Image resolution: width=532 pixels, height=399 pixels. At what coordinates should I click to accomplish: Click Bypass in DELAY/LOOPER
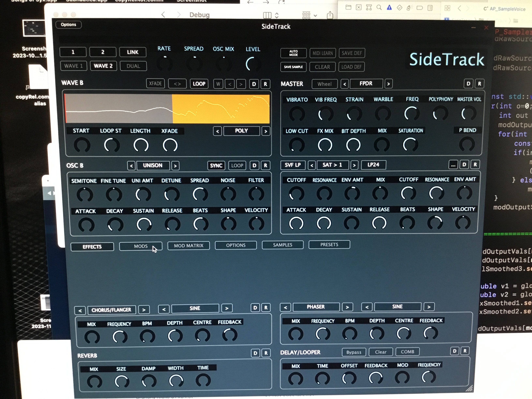point(354,352)
